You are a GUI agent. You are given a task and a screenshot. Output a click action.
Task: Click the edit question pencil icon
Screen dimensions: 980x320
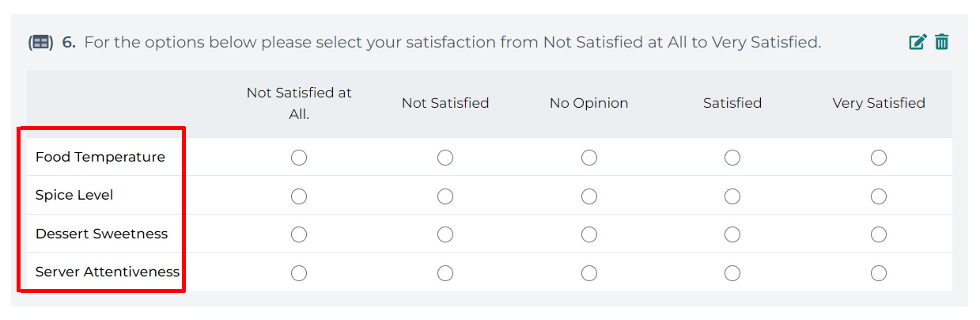[x=918, y=42]
